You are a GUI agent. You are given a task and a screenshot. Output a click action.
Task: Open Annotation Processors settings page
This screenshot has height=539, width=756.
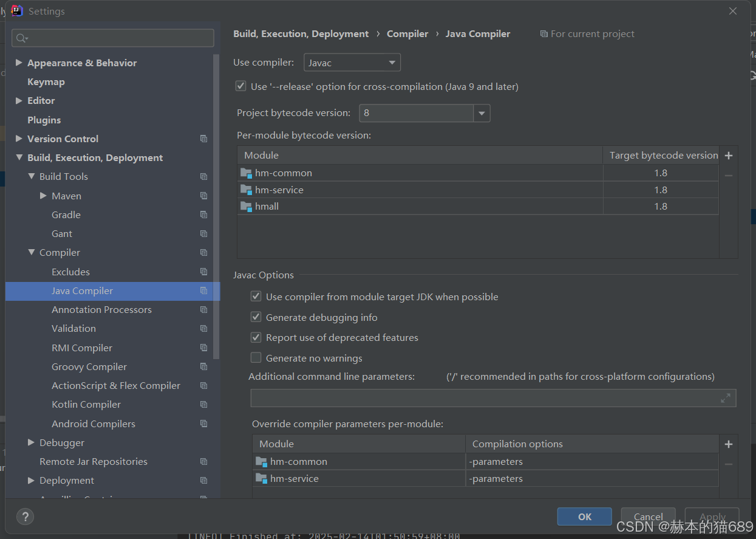click(x=101, y=310)
